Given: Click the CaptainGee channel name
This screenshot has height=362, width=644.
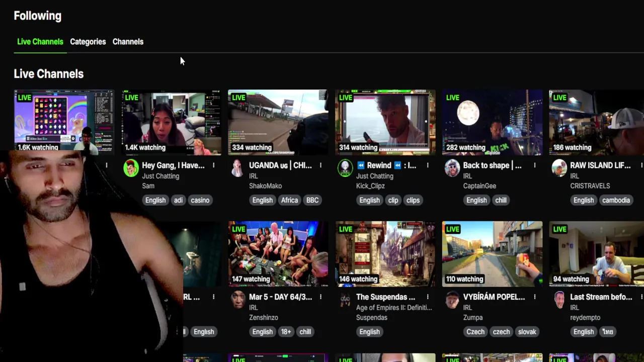Looking at the screenshot, I should tap(479, 186).
